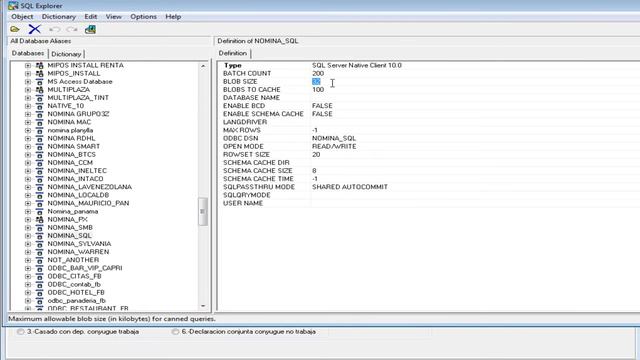
Task: Click database icon beside MS Access Database
Action: pyautogui.click(x=39, y=82)
